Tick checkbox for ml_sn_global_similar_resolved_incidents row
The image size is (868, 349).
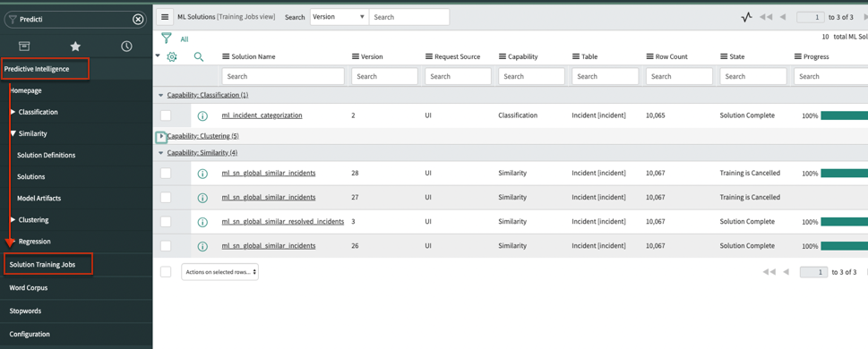tap(166, 222)
